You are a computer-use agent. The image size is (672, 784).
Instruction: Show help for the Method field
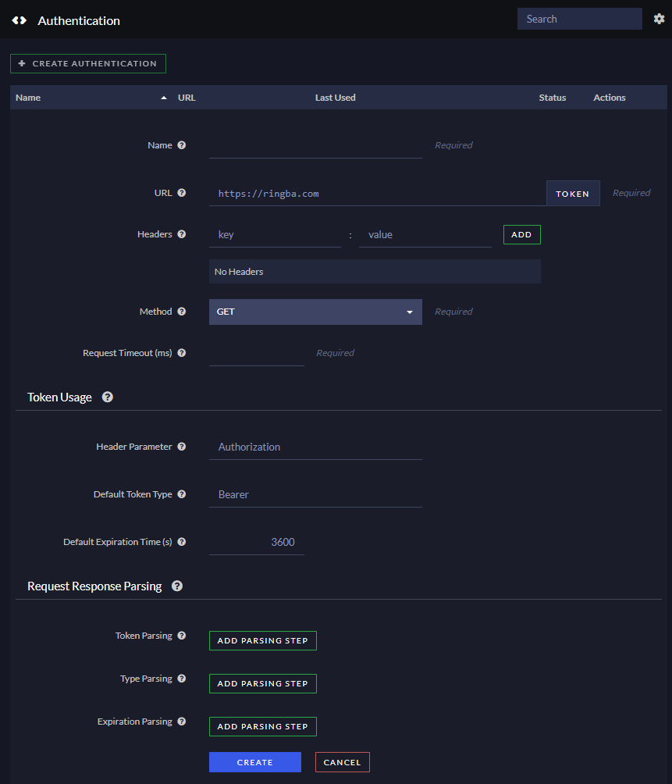point(182,311)
